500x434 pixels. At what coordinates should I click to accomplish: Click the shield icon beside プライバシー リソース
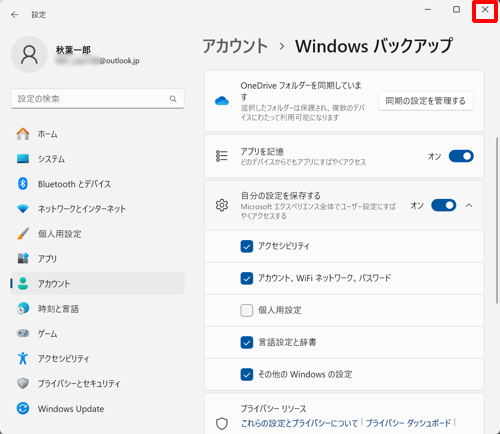point(222,423)
